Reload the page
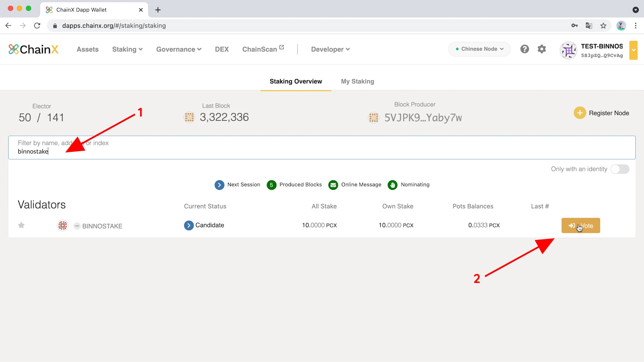The image size is (644, 362). pos(37,25)
